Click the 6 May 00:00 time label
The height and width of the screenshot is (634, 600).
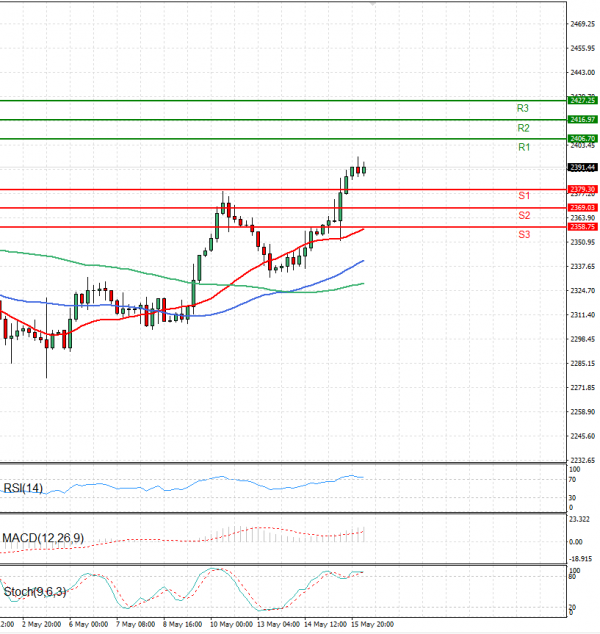(x=88, y=625)
